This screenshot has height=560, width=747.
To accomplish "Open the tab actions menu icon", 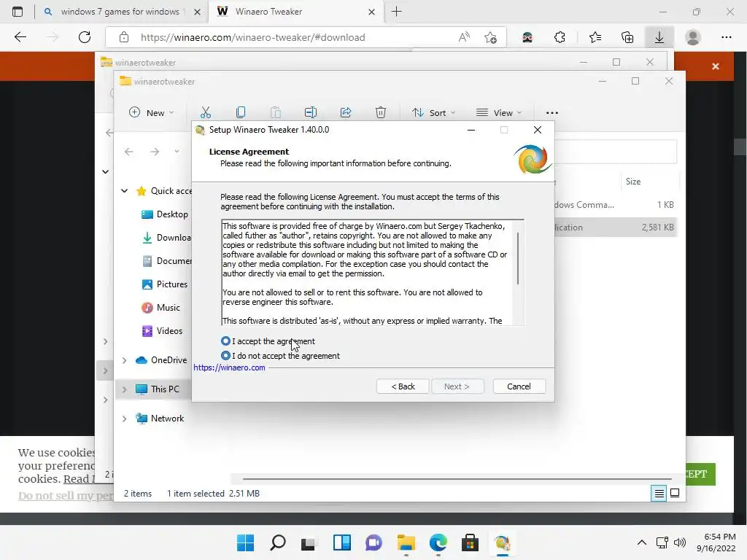I will (x=18, y=12).
